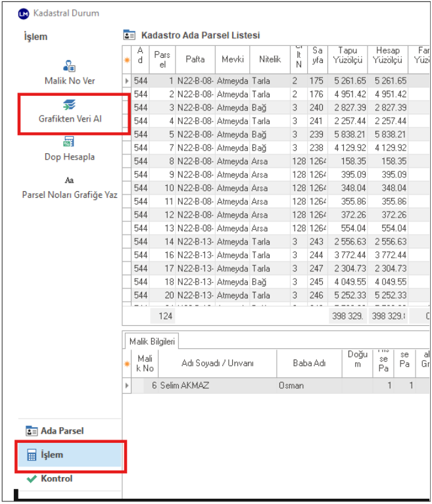This screenshot has width=432, height=504.
Task: Click the green Kontrol checkmark icon
Action: 31,479
